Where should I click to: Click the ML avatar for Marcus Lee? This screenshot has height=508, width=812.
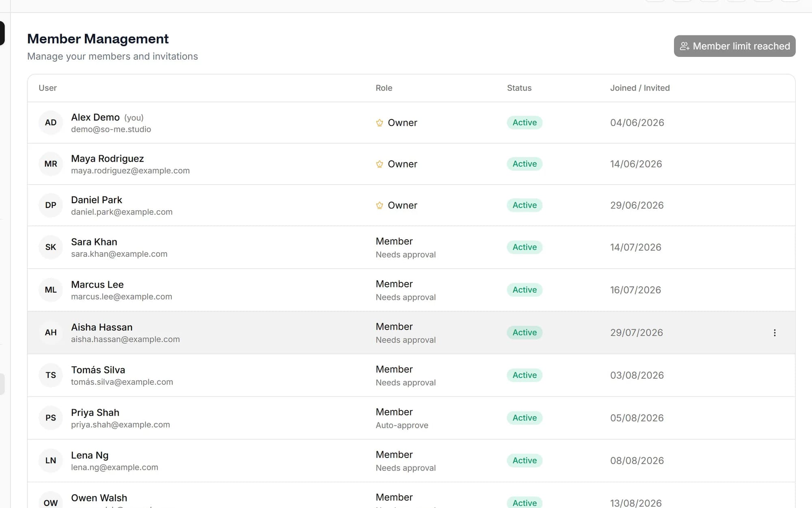pos(51,290)
